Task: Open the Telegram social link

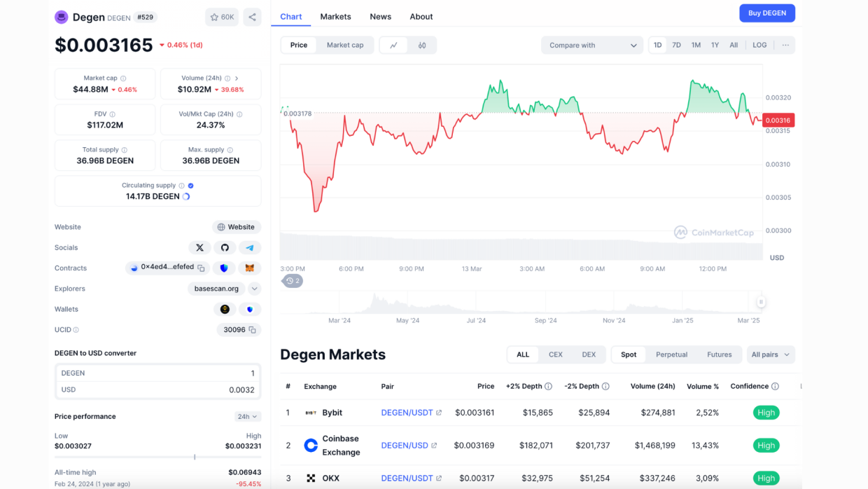Action: [250, 247]
